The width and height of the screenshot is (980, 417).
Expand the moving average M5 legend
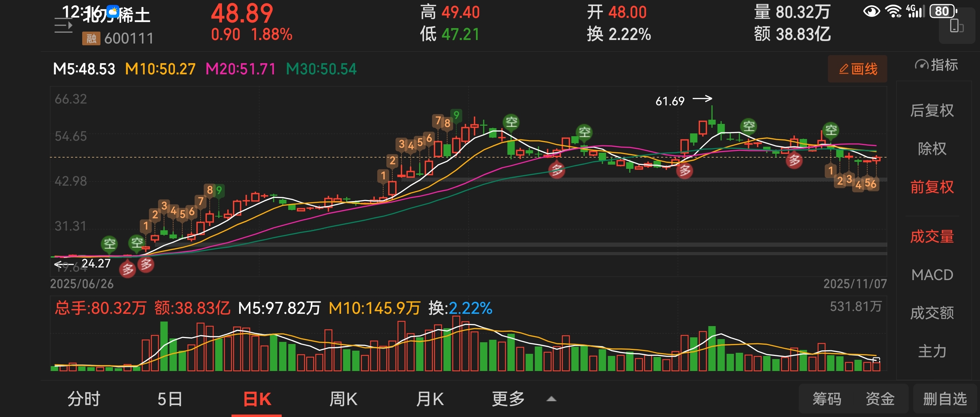(x=84, y=69)
